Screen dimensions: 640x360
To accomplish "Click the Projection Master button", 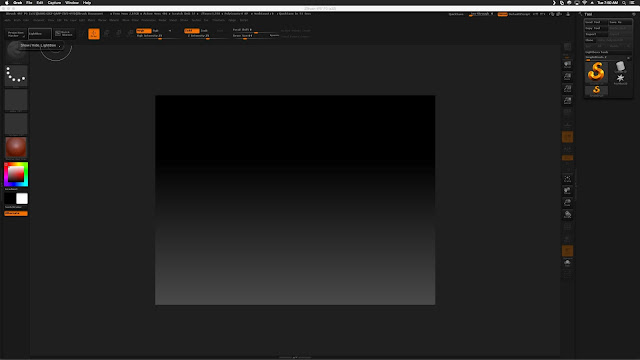I will coord(16,34).
